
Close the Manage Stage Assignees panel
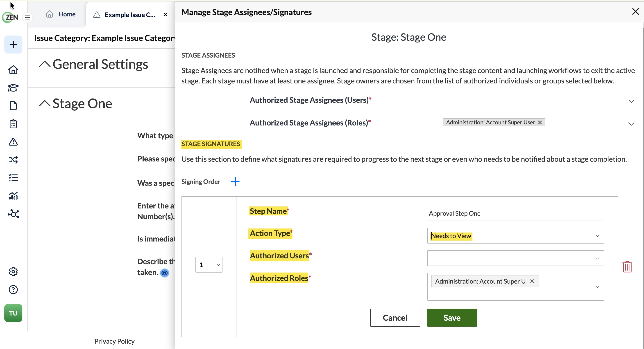pos(635,11)
